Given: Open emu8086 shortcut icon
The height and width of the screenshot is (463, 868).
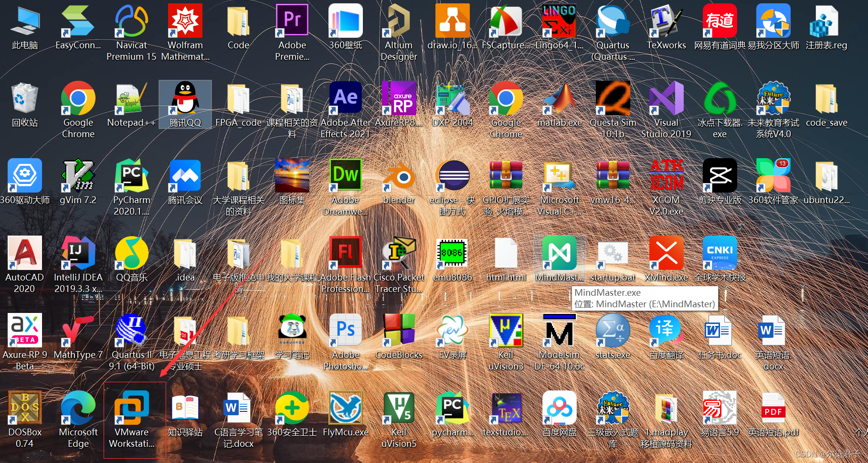Looking at the screenshot, I should [453, 253].
